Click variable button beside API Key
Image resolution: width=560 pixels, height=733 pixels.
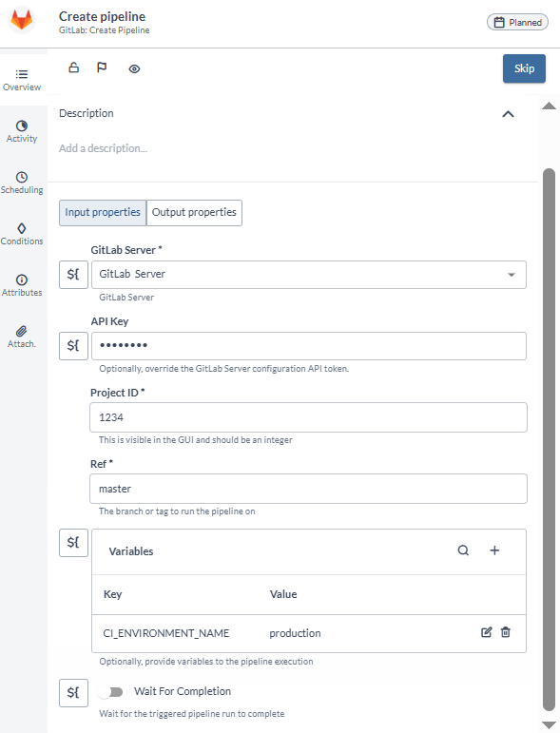73,346
